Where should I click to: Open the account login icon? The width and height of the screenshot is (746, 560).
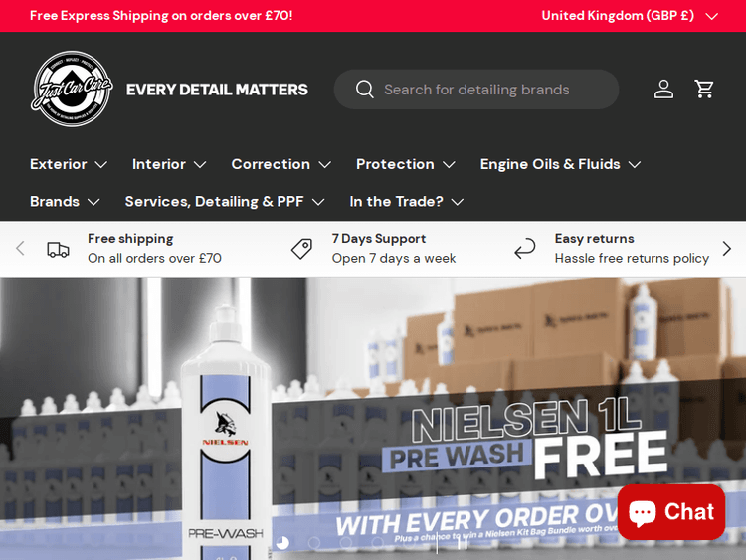663,89
